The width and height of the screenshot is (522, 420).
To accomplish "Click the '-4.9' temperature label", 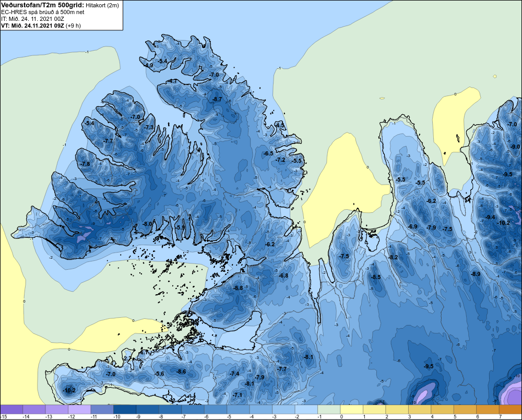I will pos(148,66).
